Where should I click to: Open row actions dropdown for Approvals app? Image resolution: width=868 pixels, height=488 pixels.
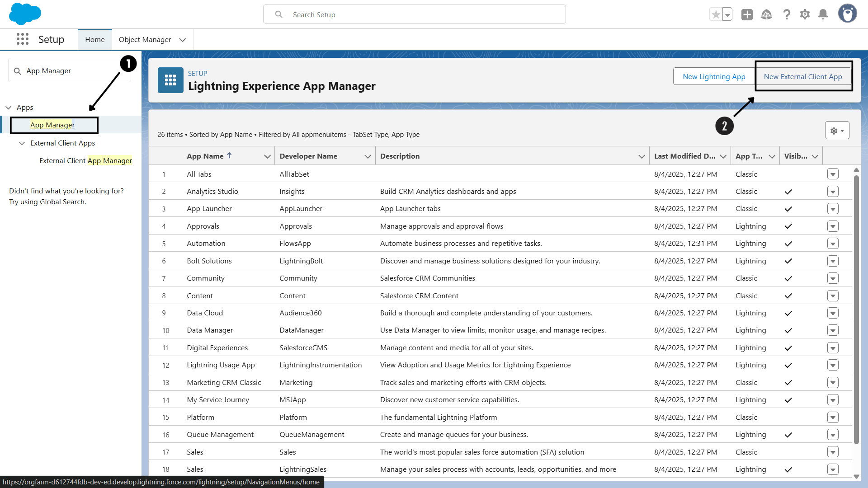pyautogui.click(x=833, y=226)
